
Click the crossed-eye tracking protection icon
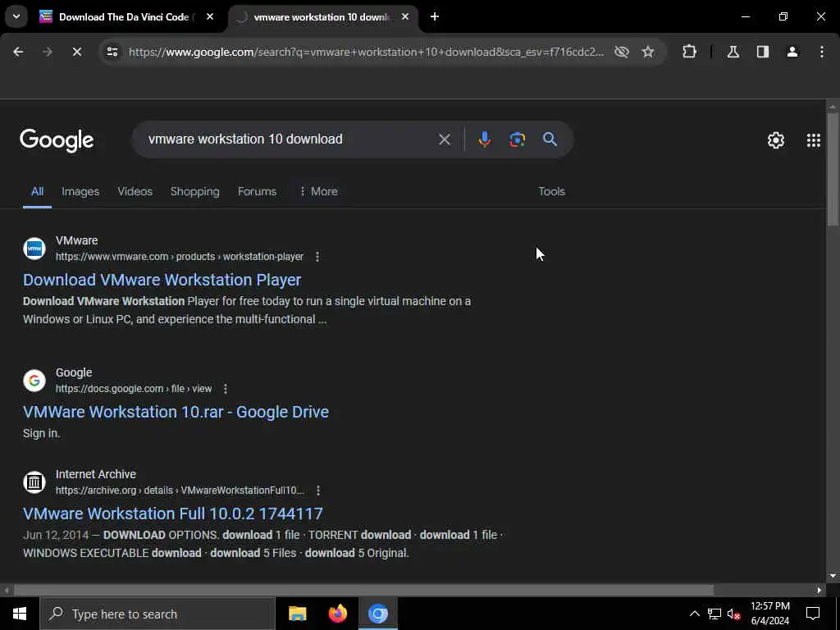point(622,52)
